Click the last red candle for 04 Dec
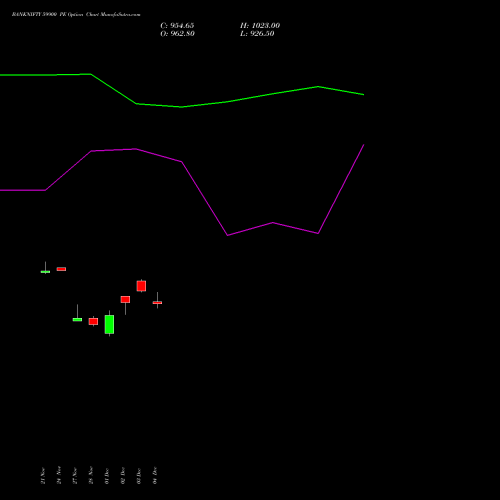500x500 pixels. pyautogui.click(x=157, y=303)
